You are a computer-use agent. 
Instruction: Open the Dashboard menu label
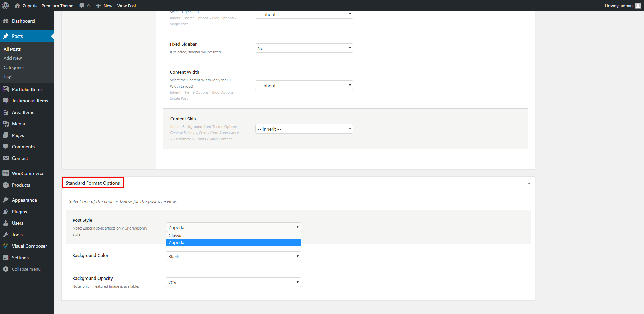click(x=23, y=21)
